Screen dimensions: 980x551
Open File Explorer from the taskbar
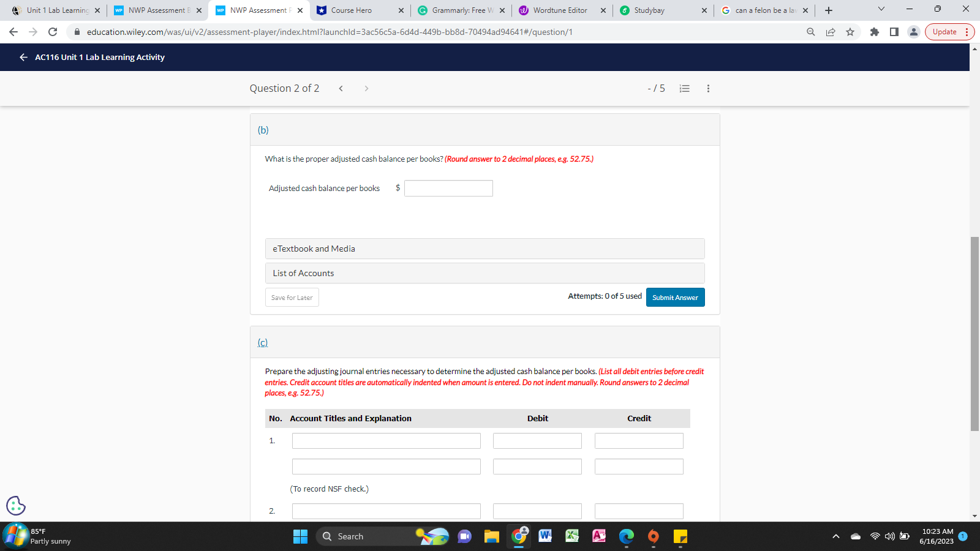[492, 536]
